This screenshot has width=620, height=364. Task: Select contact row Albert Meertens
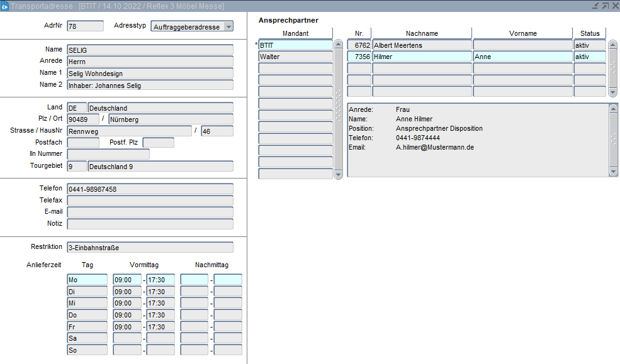point(421,45)
